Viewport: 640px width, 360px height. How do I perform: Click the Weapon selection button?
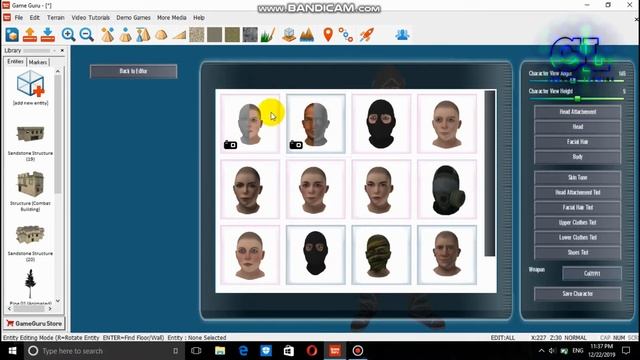[592, 273]
